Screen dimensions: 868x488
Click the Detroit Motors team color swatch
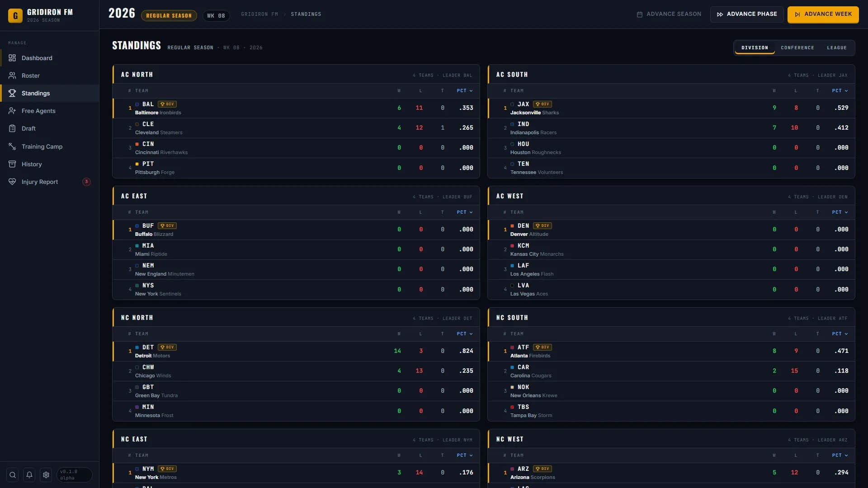tap(137, 347)
